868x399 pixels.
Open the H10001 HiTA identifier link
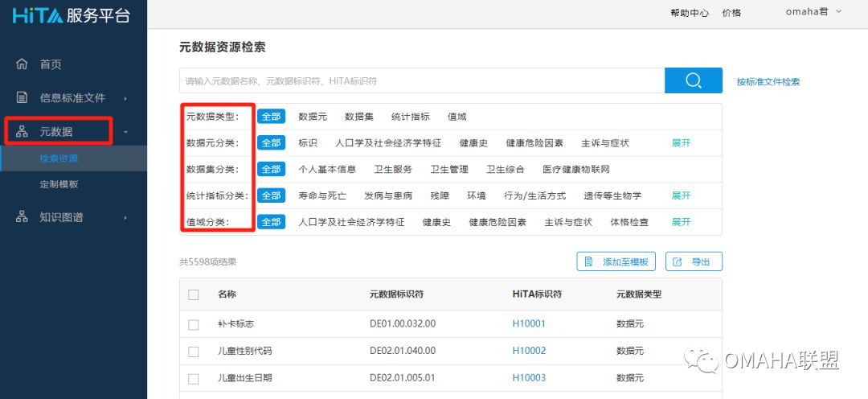(x=529, y=324)
